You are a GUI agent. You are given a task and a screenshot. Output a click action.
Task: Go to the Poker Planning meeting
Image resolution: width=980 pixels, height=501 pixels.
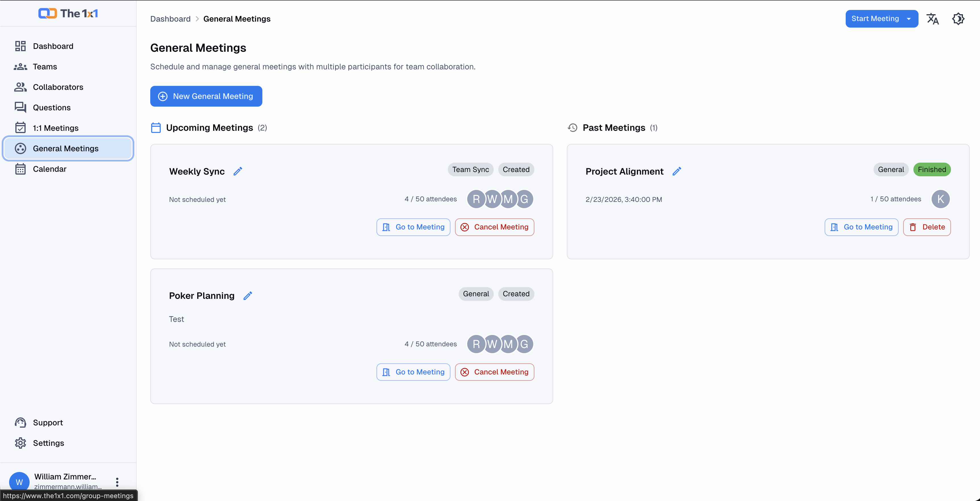click(413, 372)
